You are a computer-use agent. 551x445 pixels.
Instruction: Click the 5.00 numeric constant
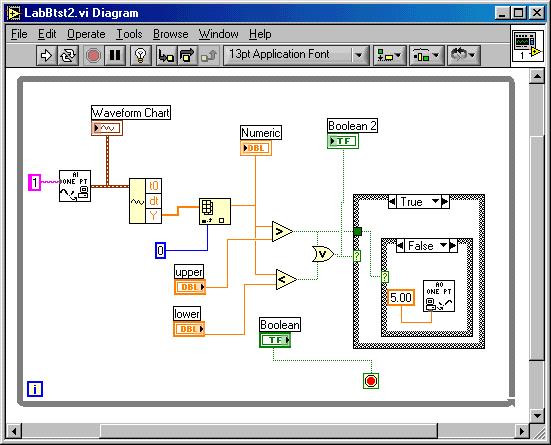point(401,298)
